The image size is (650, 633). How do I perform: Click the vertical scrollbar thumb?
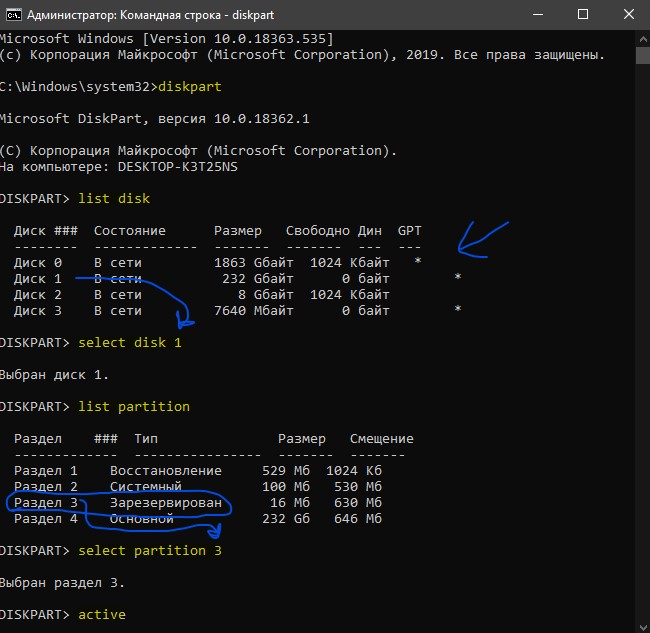[643, 55]
